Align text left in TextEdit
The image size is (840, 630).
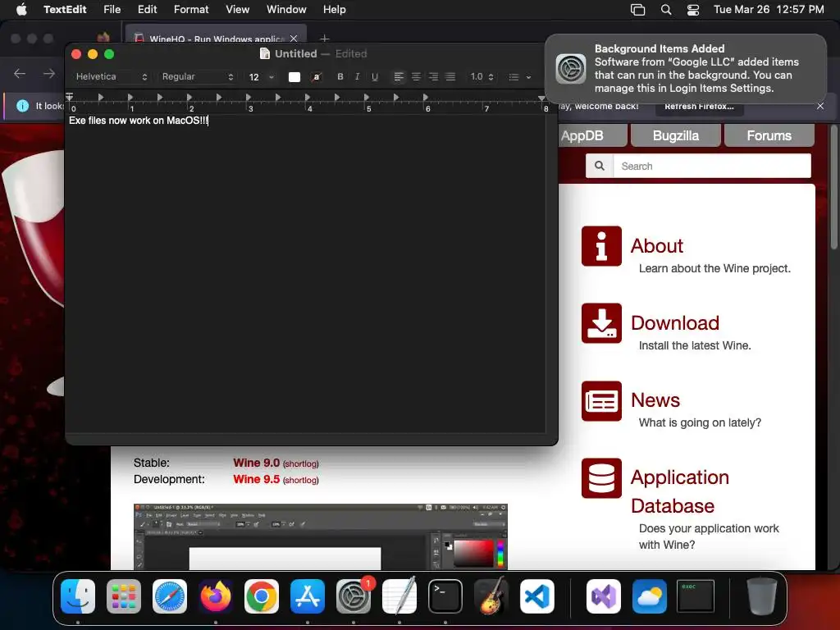[399, 76]
